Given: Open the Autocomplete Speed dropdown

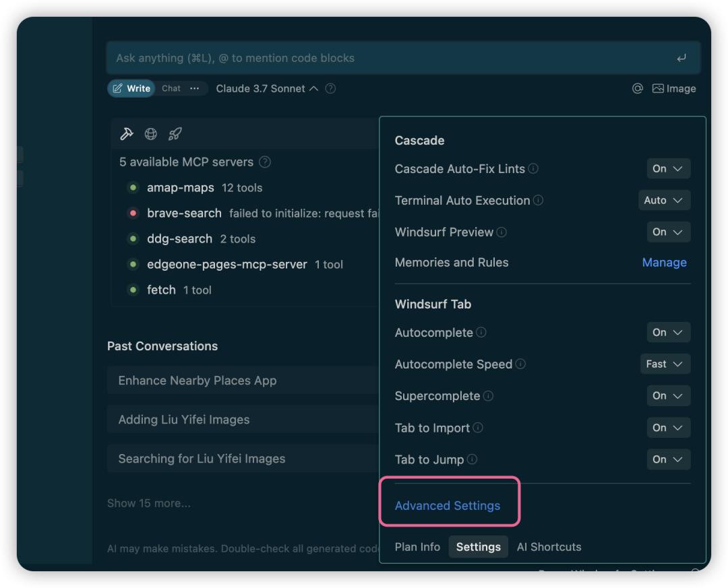Looking at the screenshot, I should 665,364.
